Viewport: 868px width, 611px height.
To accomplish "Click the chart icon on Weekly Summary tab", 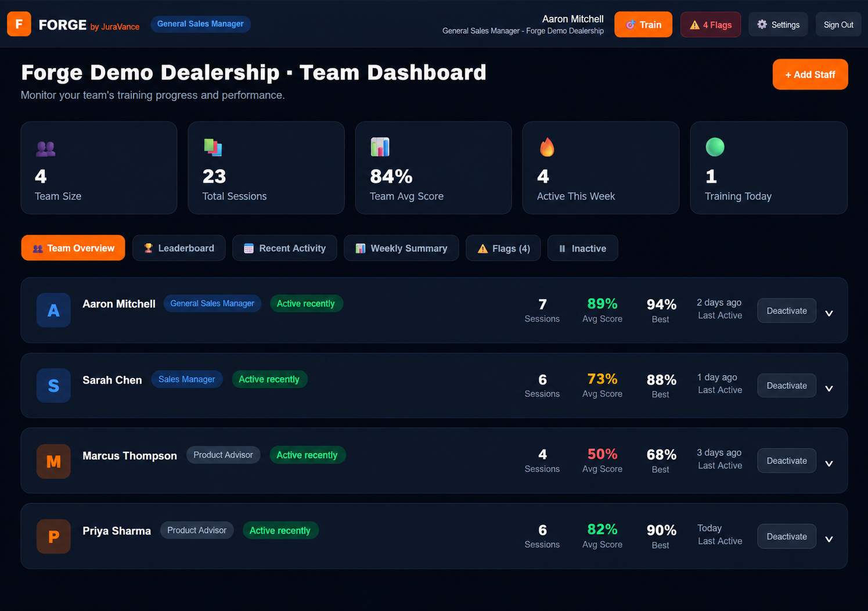I will click(361, 249).
